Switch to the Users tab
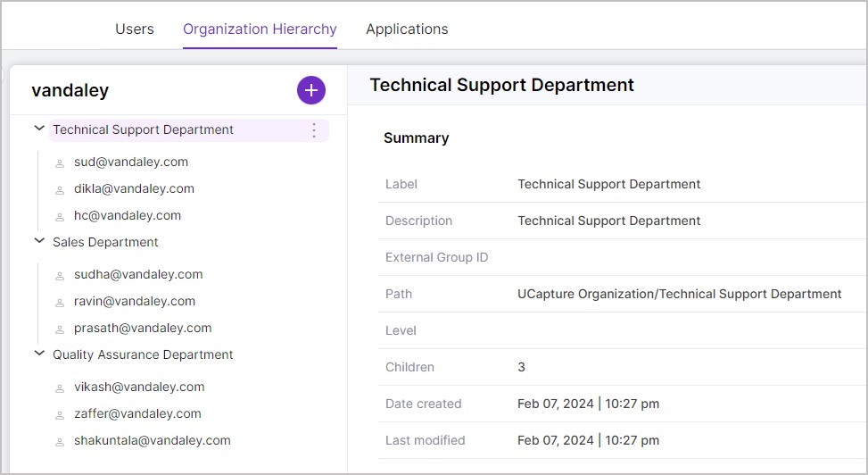The width and height of the screenshot is (868, 475). pos(135,29)
